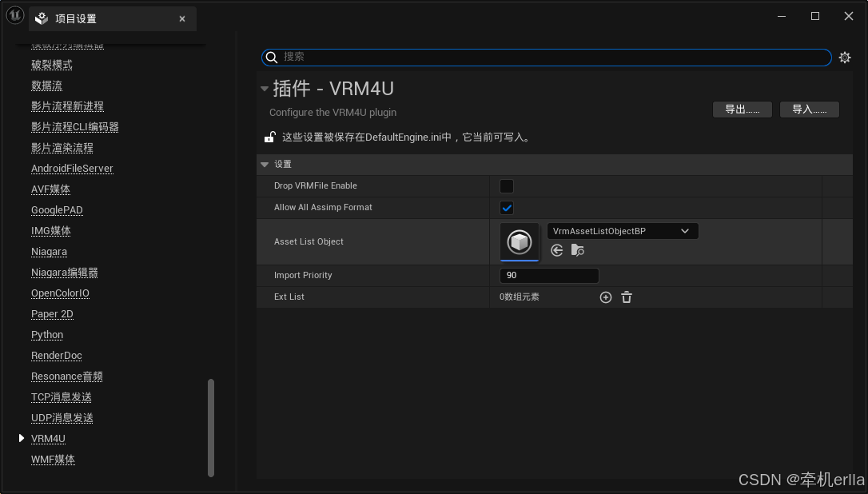Use selected asset arrow icon
Image resolution: width=868 pixels, height=494 pixels.
coord(557,250)
